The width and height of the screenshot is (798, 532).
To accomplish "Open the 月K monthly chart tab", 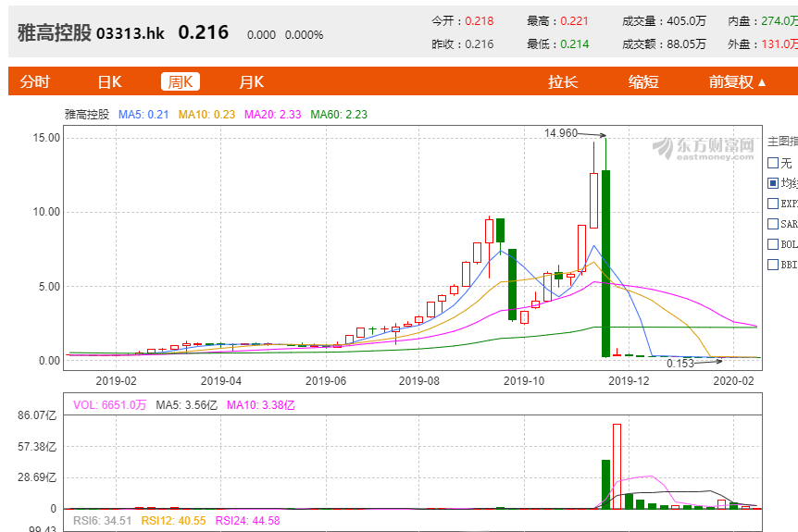I will point(252,82).
